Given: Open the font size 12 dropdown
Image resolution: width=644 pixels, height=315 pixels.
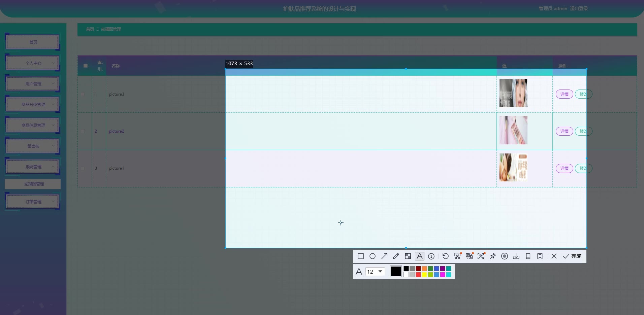Looking at the screenshot, I should click(x=375, y=272).
